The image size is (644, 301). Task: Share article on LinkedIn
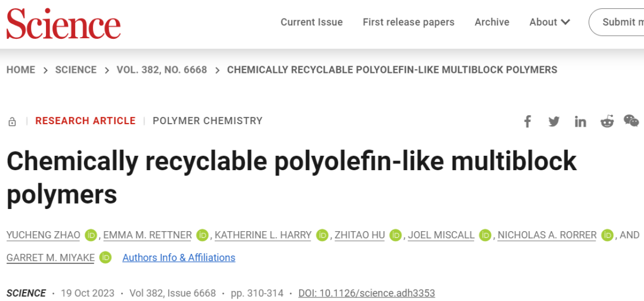click(580, 121)
